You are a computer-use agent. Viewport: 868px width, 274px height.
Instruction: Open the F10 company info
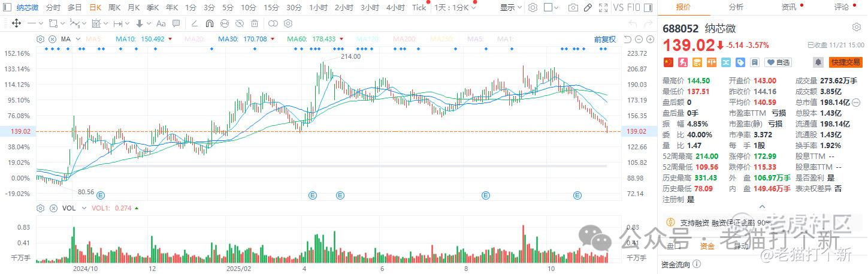(x=634, y=8)
